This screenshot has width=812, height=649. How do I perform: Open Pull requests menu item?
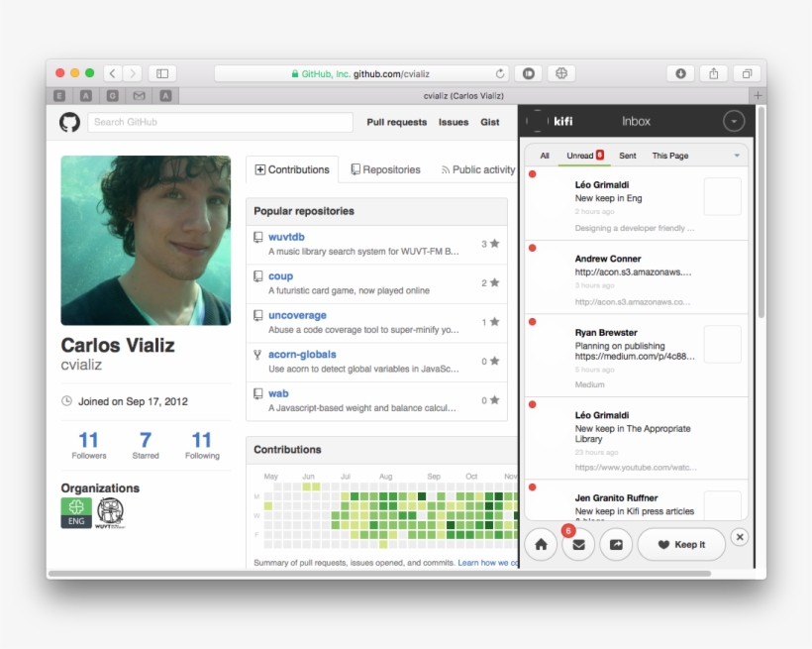coord(396,122)
